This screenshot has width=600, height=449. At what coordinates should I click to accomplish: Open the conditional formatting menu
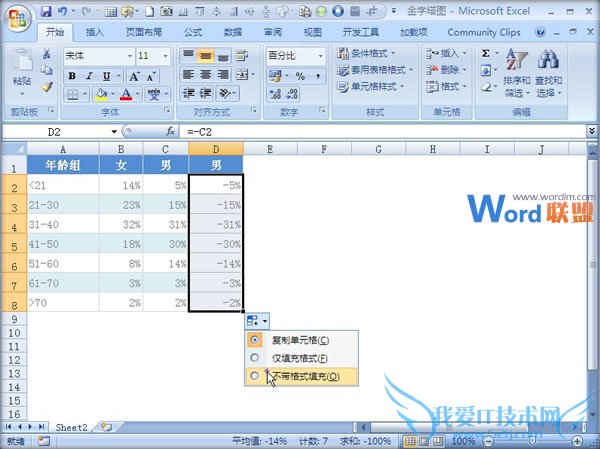click(x=367, y=53)
